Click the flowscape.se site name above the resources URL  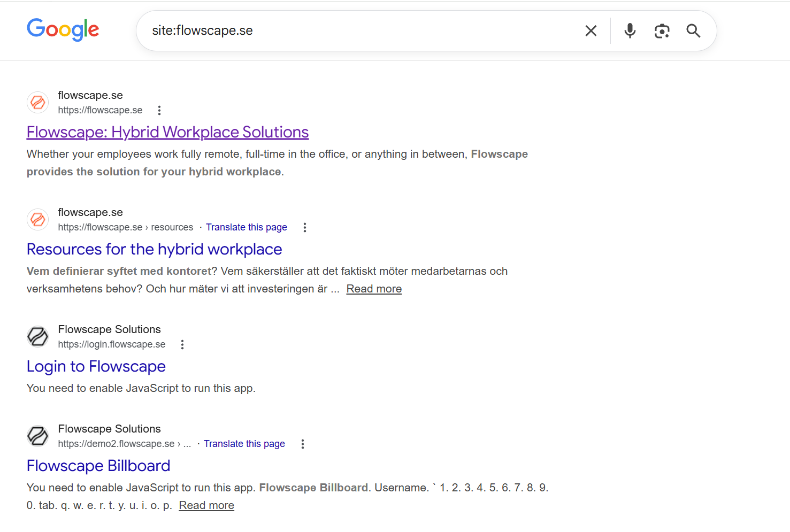90,212
